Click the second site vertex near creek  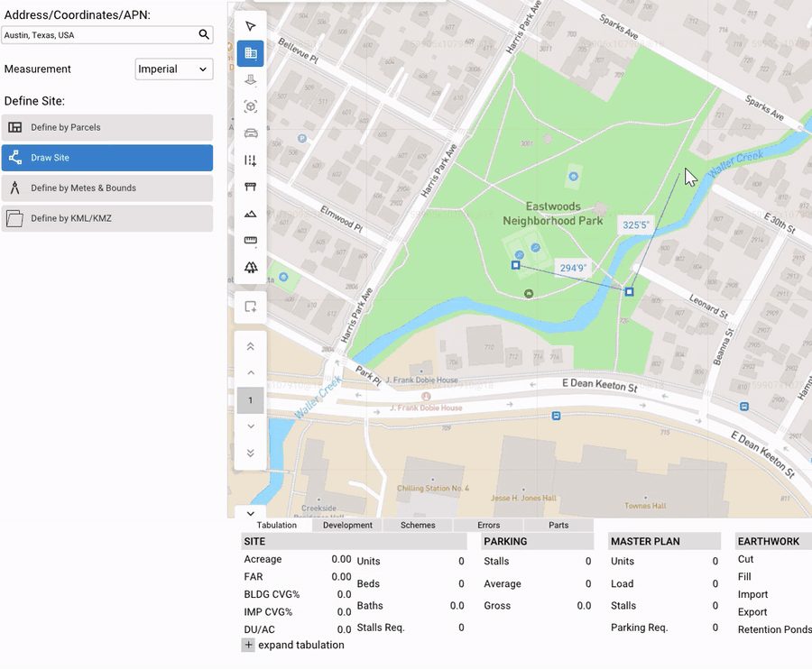pos(629,292)
